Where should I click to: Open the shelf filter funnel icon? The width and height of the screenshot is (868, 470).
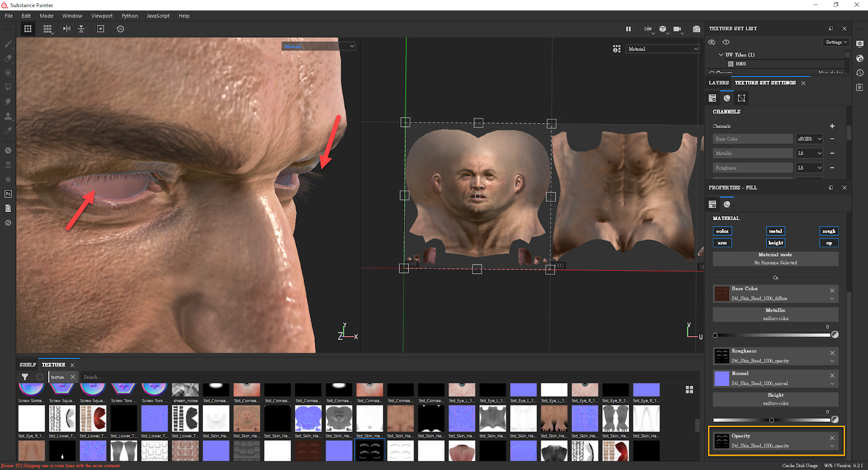pos(25,377)
